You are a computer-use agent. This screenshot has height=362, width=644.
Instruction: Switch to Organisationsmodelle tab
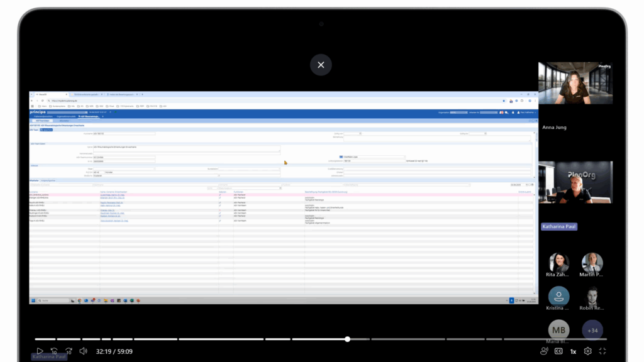pos(66,116)
